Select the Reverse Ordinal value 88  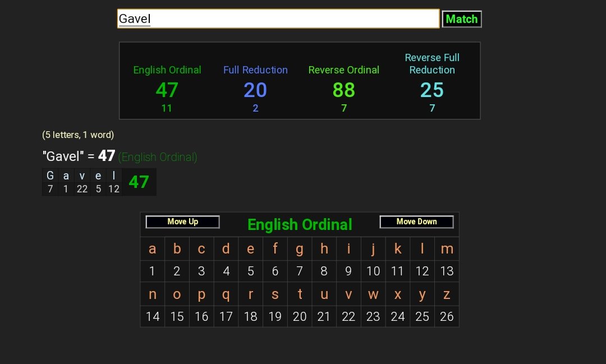[343, 90]
